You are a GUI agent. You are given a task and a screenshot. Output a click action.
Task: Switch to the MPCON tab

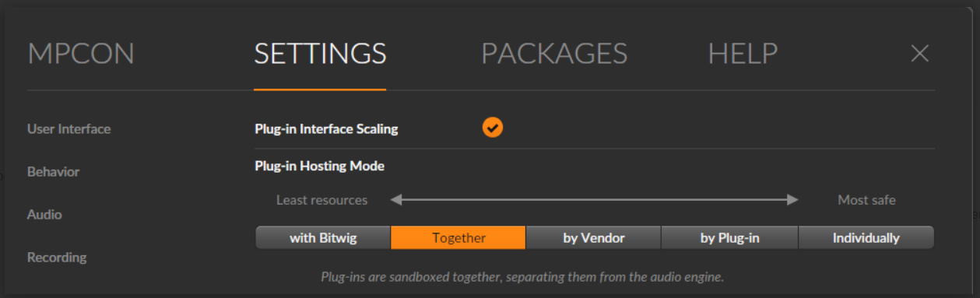pos(81,54)
